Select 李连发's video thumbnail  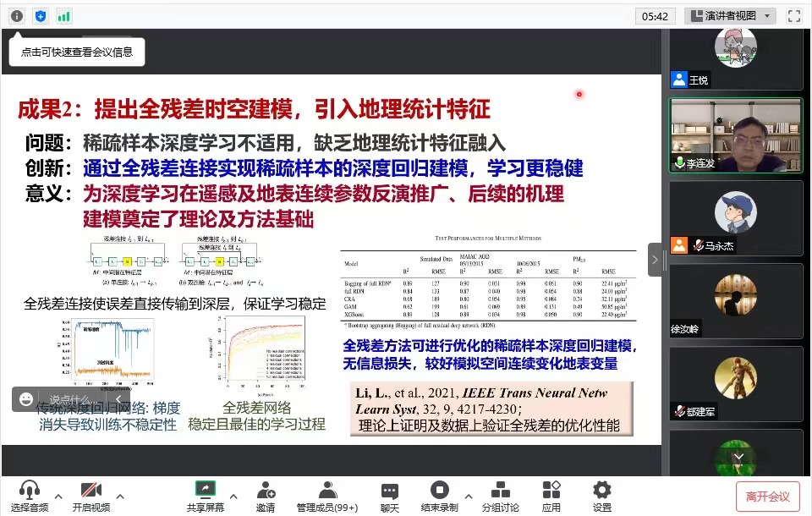(735, 135)
